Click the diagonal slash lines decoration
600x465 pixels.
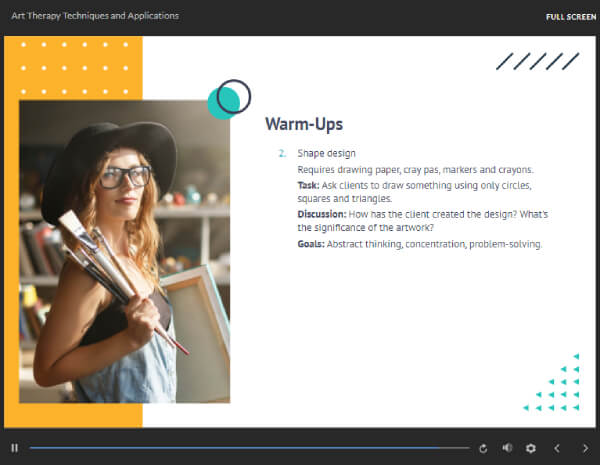point(538,62)
